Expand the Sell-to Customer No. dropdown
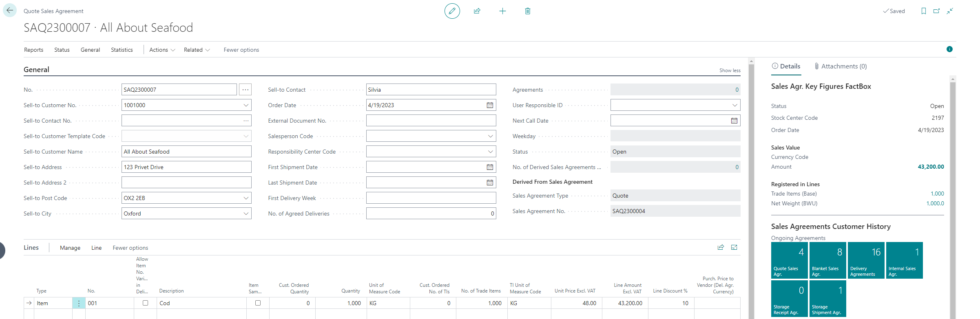The width and height of the screenshot is (980, 319). click(x=246, y=105)
